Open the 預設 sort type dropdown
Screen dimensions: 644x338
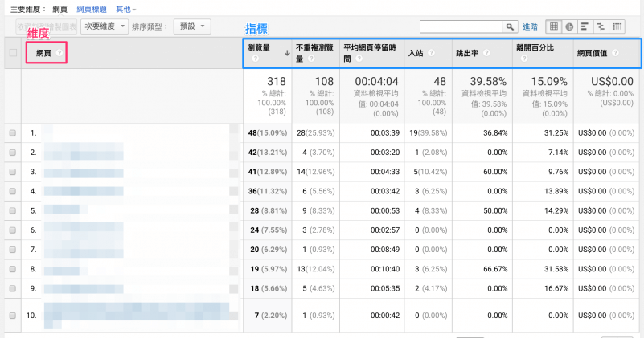click(192, 26)
